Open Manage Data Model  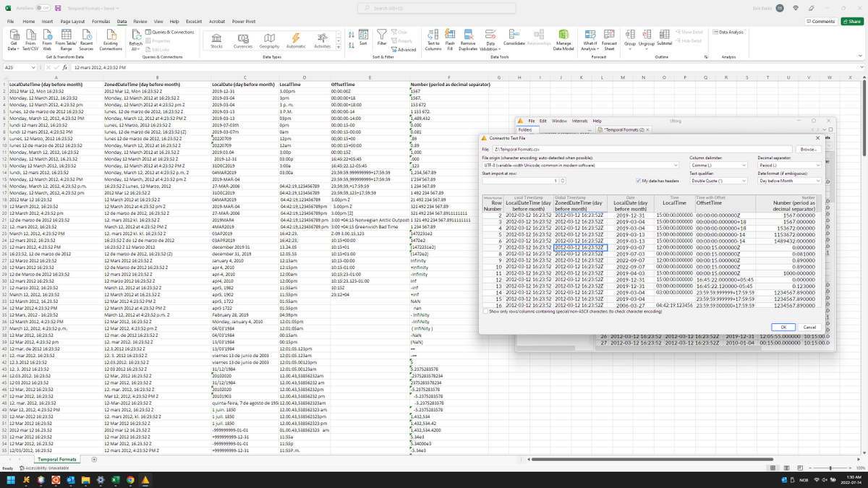pyautogui.click(x=563, y=41)
